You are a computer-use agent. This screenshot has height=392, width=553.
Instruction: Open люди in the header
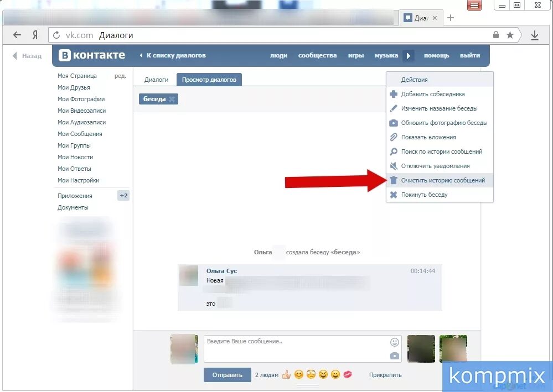click(278, 55)
